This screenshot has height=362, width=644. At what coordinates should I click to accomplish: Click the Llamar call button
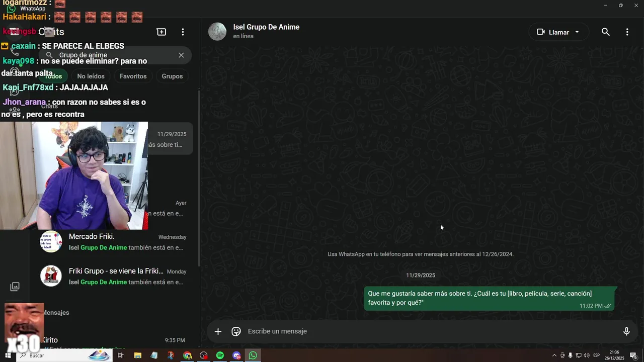[553, 32]
